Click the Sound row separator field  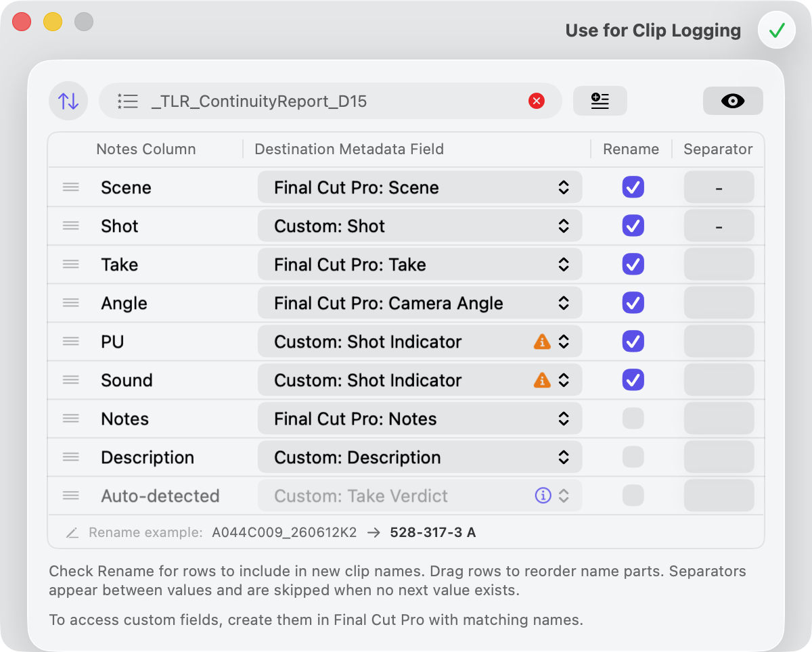719,380
